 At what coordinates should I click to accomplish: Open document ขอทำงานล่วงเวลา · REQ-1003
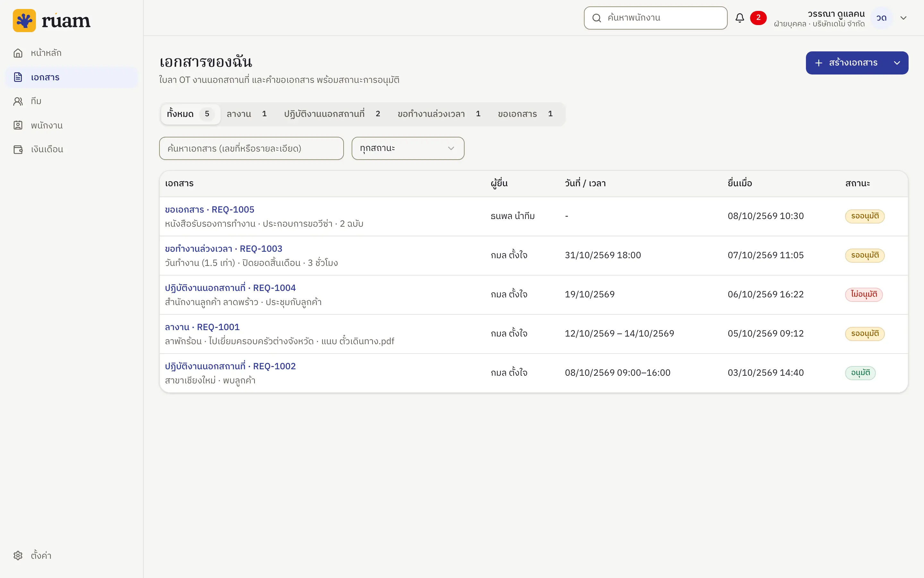(223, 249)
